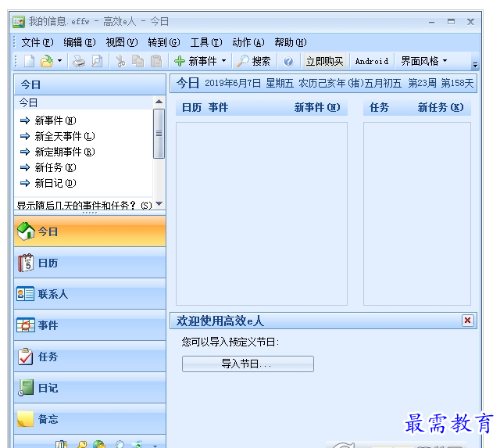Image resolution: width=500 pixels, height=448 pixels.
Task: Click the scroll down arrow of left panel
Action: (x=159, y=203)
